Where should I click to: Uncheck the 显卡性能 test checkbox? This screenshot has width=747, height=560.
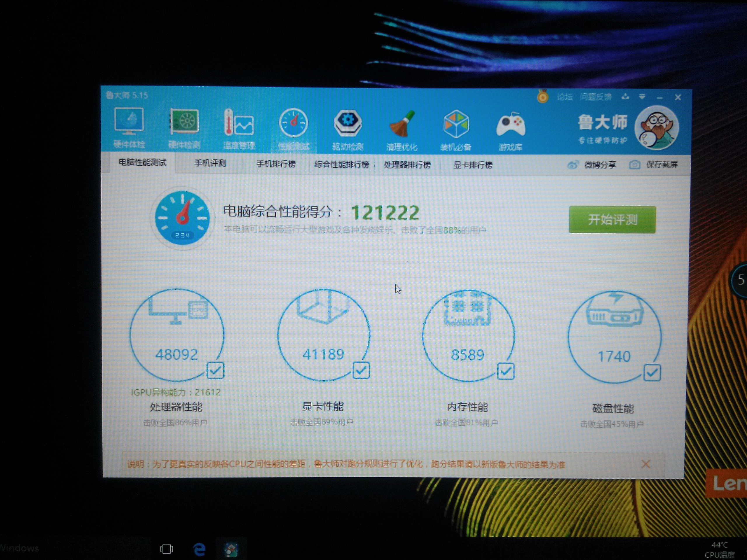click(361, 370)
